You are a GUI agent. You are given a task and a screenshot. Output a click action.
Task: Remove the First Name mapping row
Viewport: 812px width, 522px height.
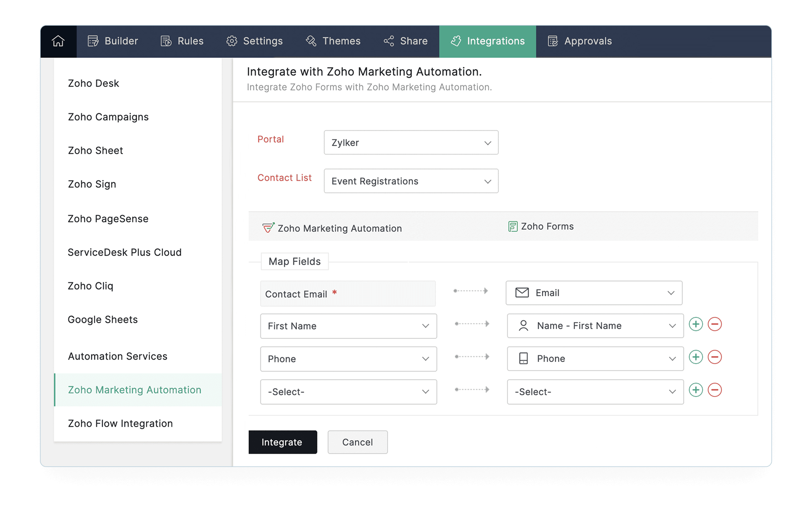point(715,324)
